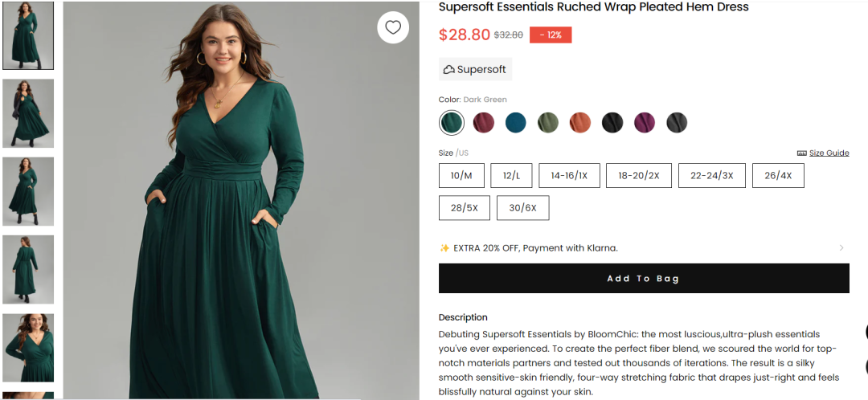Show the fifth thumbnail close-up photo

pyautogui.click(x=28, y=347)
